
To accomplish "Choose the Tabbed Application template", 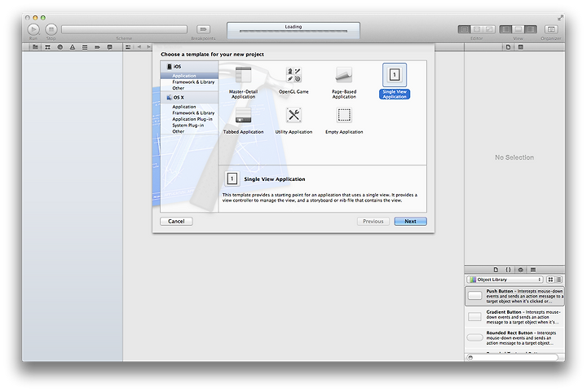I will [243, 121].
